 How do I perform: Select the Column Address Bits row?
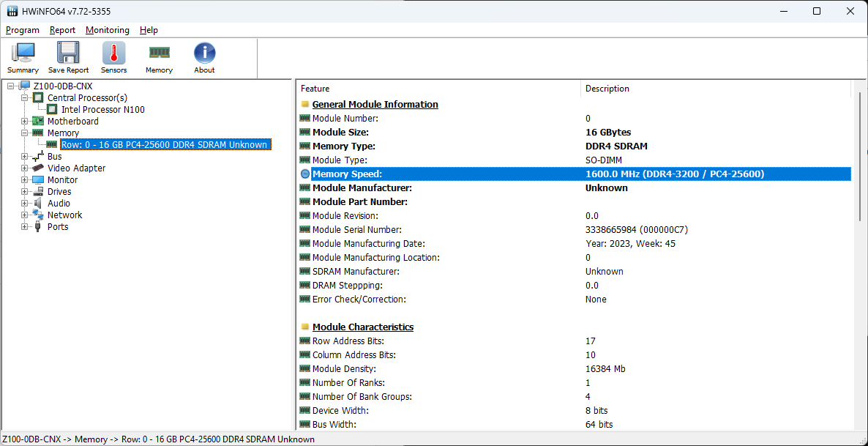coord(575,354)
